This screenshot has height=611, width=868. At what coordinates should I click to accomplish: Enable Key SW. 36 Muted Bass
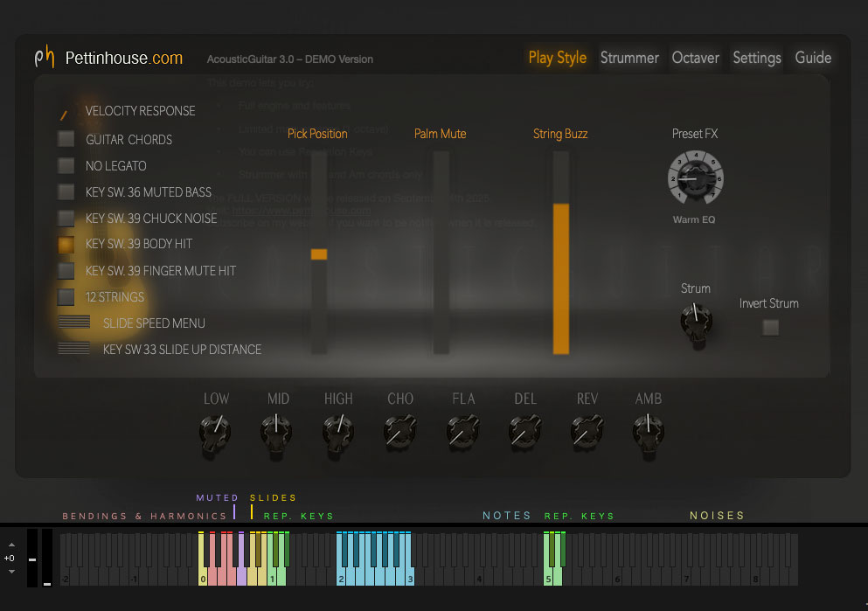[66, 191]
